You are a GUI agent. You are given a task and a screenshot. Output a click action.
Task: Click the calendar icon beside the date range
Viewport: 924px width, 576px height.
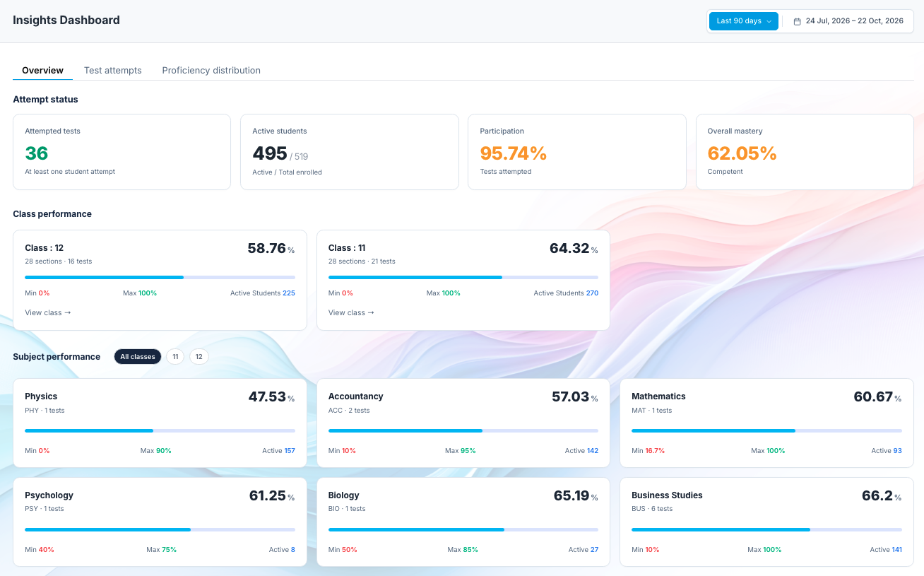(798, 21)
